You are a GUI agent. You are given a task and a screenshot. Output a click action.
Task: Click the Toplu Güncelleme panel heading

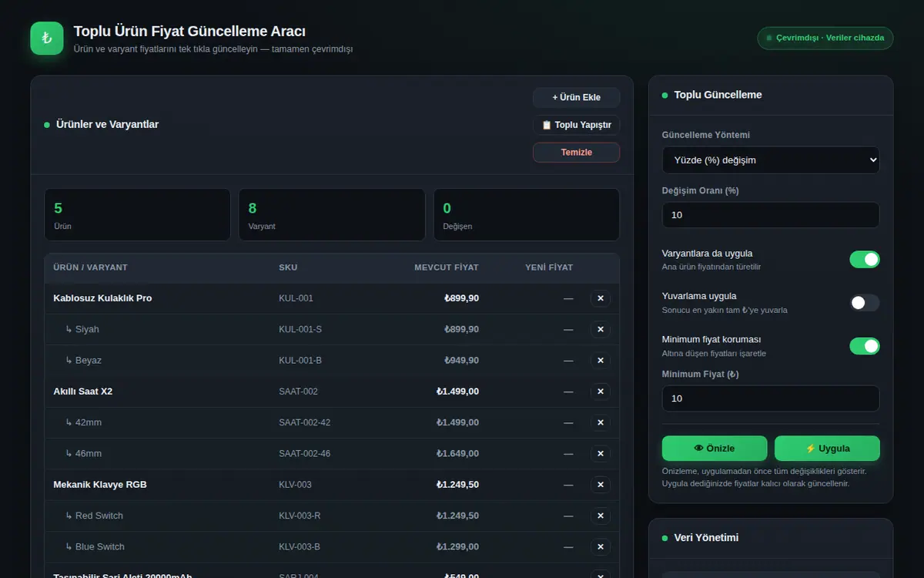tap(718, 95)
